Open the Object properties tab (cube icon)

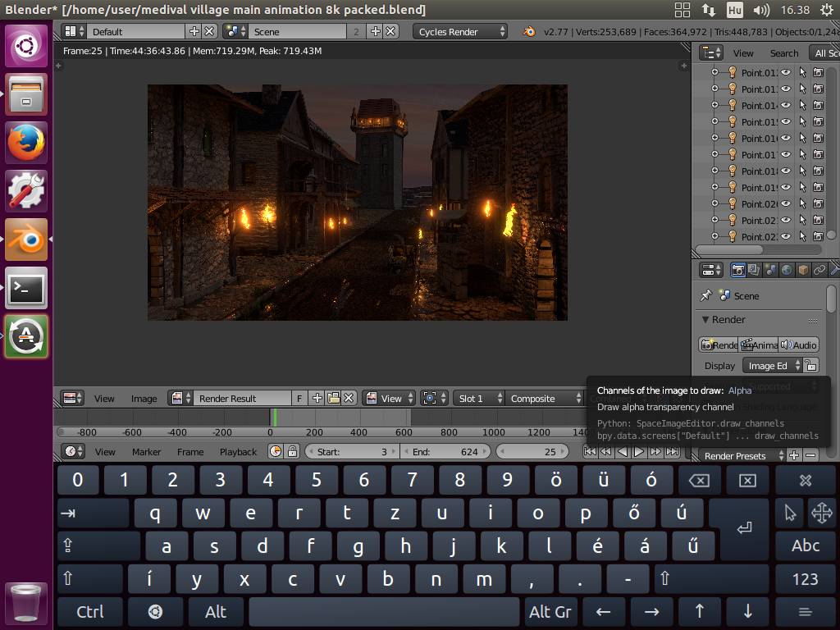click(x=803, y=270)
